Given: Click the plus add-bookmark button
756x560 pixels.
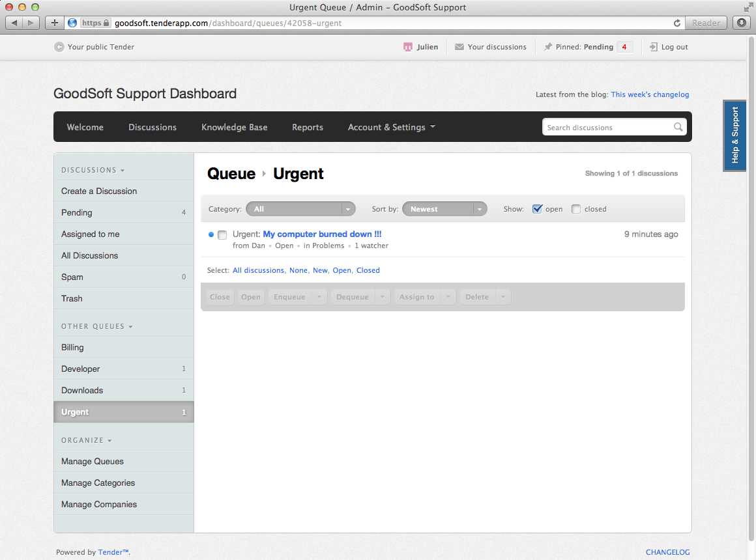Looking at the screenshot, I should pos(55,23).
